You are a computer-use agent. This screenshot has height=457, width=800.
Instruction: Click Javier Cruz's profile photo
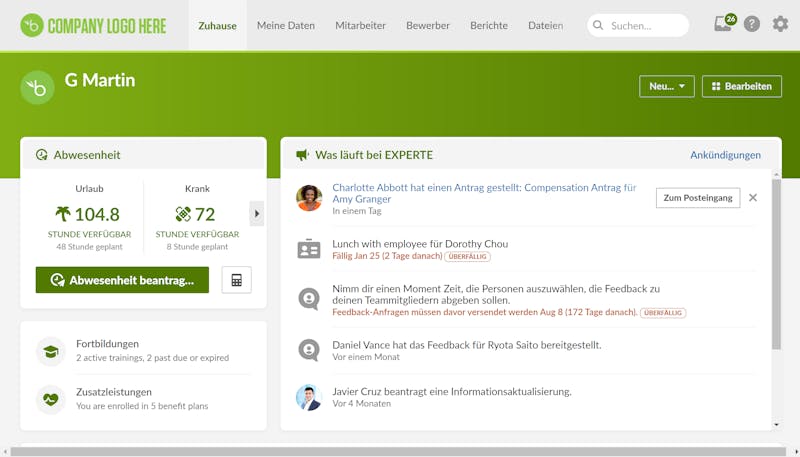pos(309,397)
